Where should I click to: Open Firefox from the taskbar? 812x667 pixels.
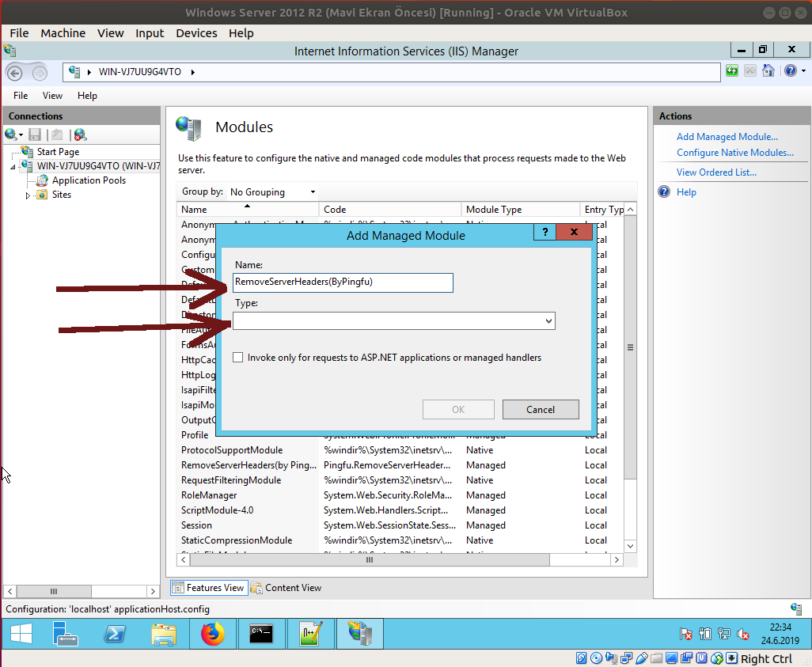coord(213,633)
